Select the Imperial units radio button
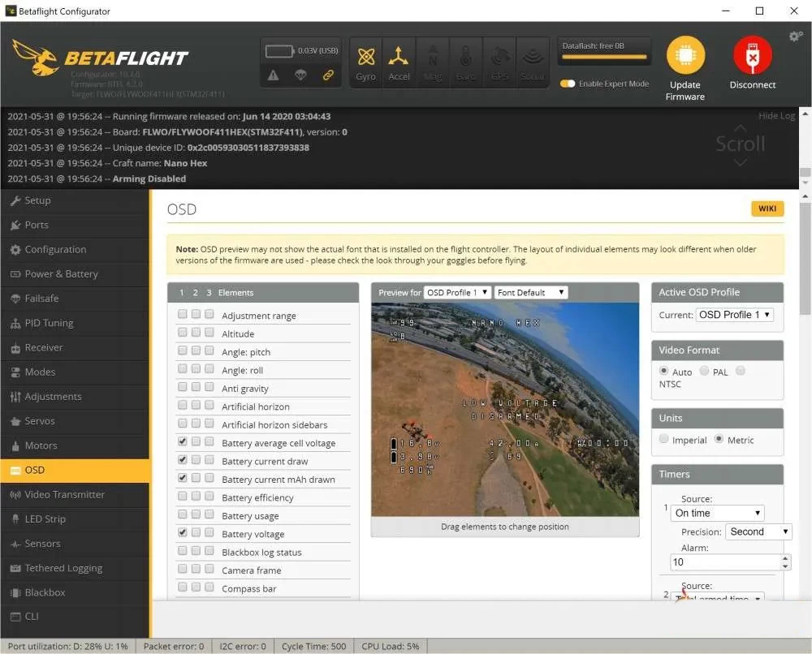The width and height of the screenshot is (812, 654). 664,440
